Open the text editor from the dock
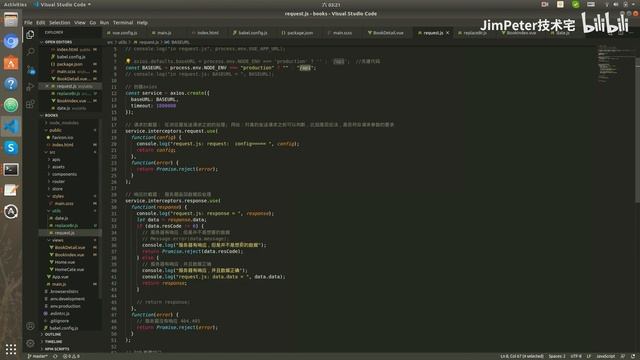The height and width of the screenshot is (360, 640). (11, 190)
